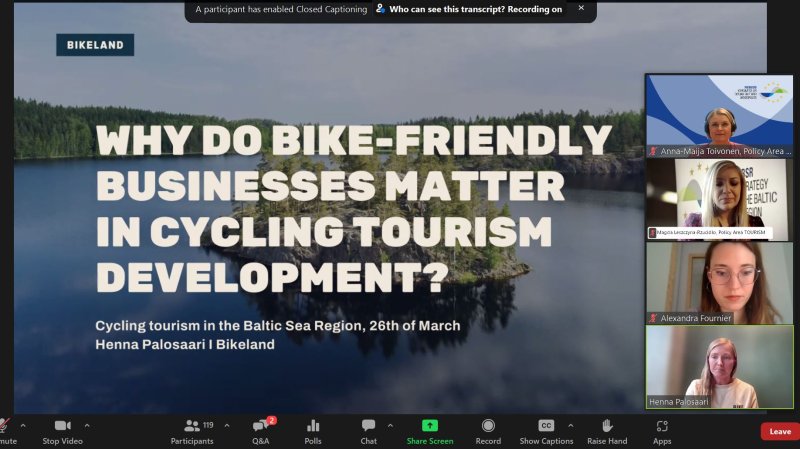Screen dimensions: 800x449
Task: Select Anna-Maija Toivonen's video thumbnail
Action: click(718, 116)
